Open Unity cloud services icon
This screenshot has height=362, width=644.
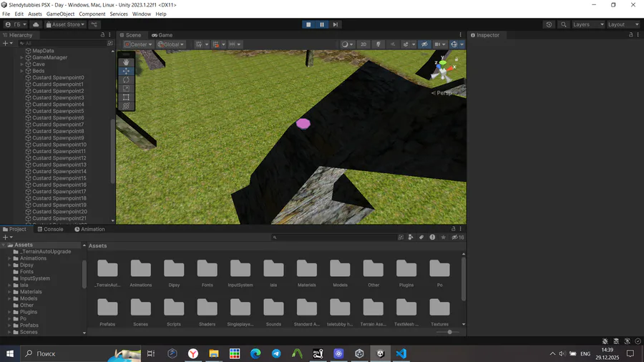36,24
